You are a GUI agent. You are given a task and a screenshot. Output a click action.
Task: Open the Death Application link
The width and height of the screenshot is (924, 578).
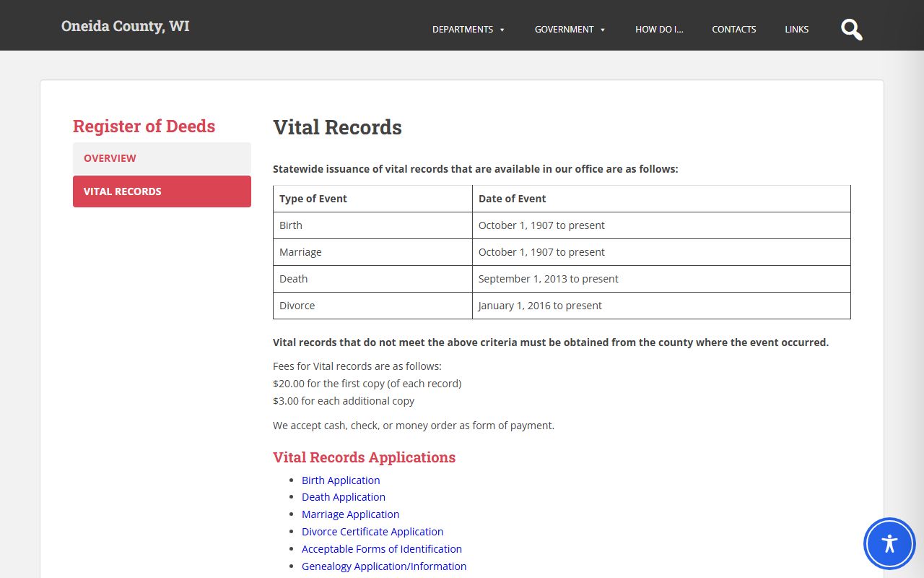(344, 497)
